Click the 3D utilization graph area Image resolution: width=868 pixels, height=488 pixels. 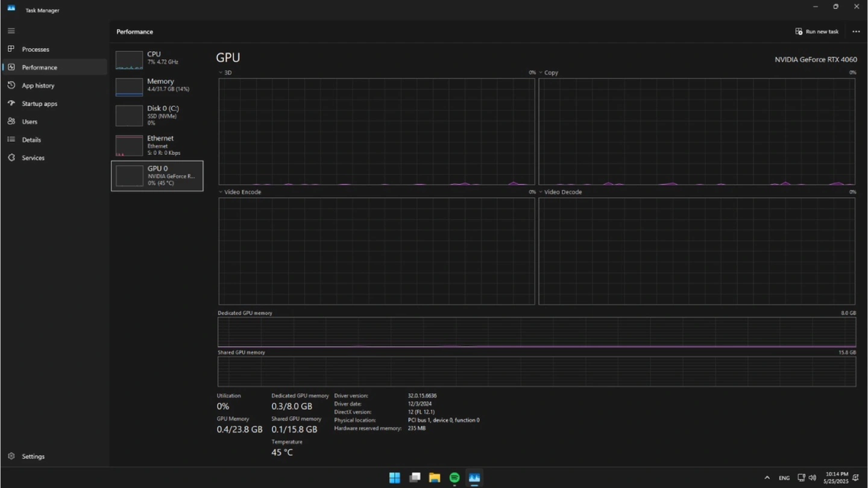[x=377, y=132]
